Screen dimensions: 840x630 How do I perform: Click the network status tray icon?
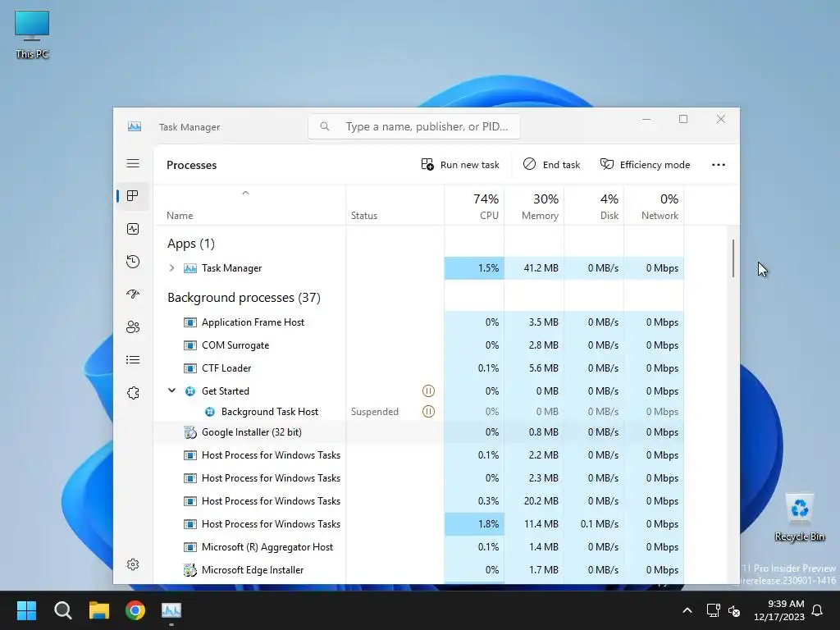tap(713, 610)
